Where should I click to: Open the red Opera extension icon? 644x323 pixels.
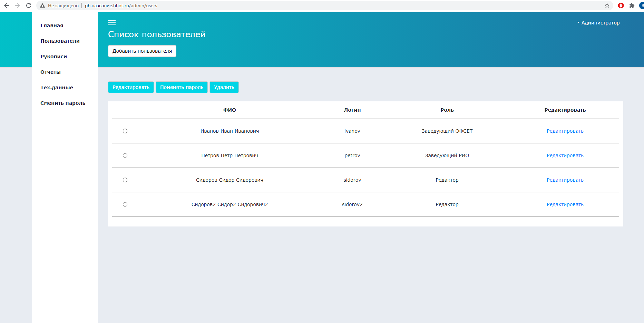tap(621, 6)
